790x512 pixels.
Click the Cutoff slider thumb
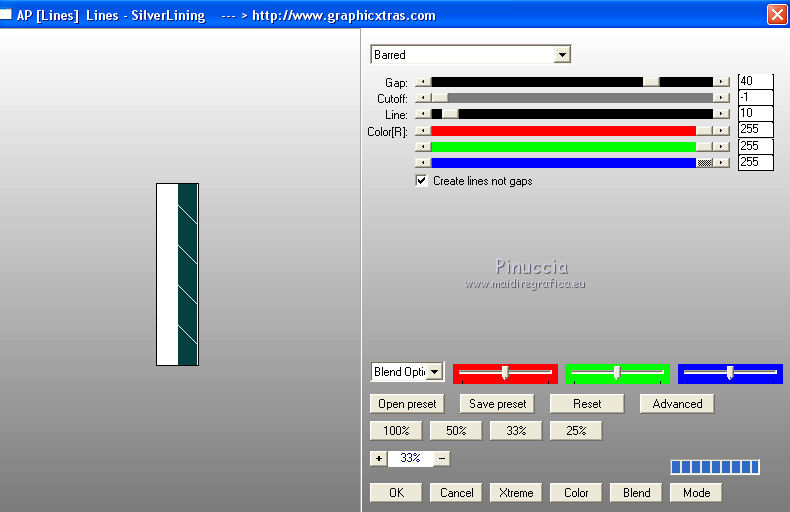[440, 98]
